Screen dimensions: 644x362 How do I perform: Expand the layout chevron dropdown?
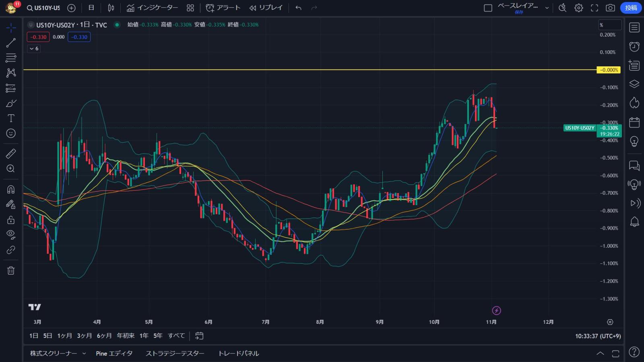[x=547, y=8]
